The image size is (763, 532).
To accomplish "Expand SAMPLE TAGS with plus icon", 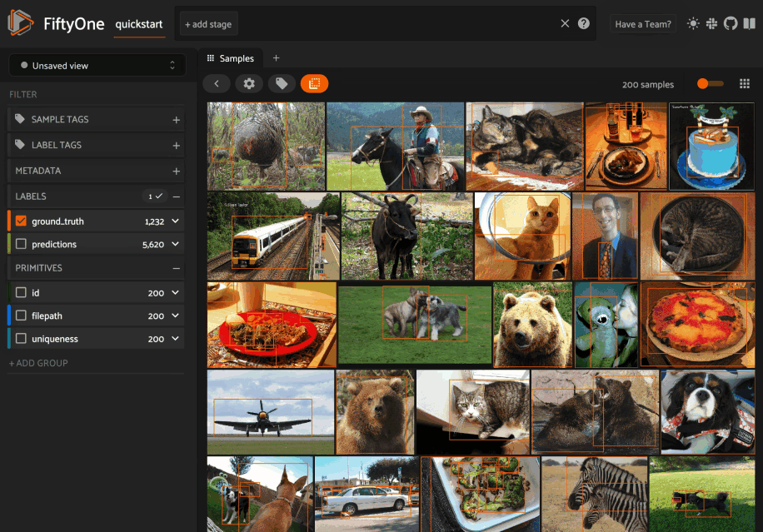I will pyautogui.click(x=176, y=120).
